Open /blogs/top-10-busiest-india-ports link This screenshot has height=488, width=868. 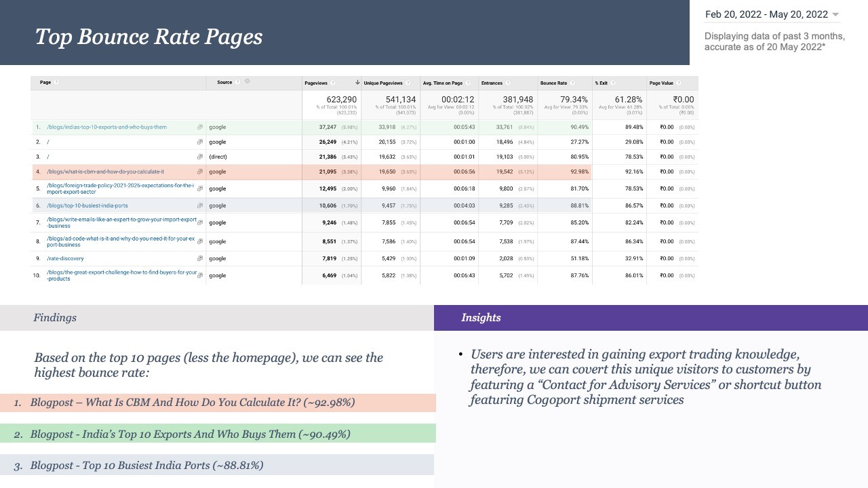coord(87,206)
